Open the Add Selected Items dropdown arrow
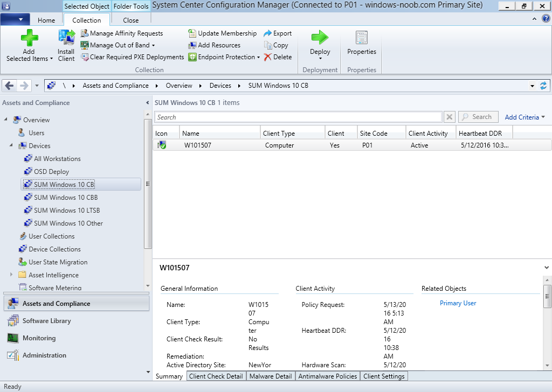552x392 pixels. (51, 59)
